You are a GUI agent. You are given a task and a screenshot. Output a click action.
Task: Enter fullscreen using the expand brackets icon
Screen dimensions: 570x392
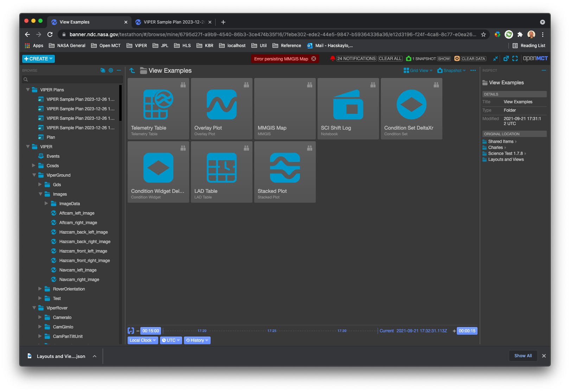point(515,58)
